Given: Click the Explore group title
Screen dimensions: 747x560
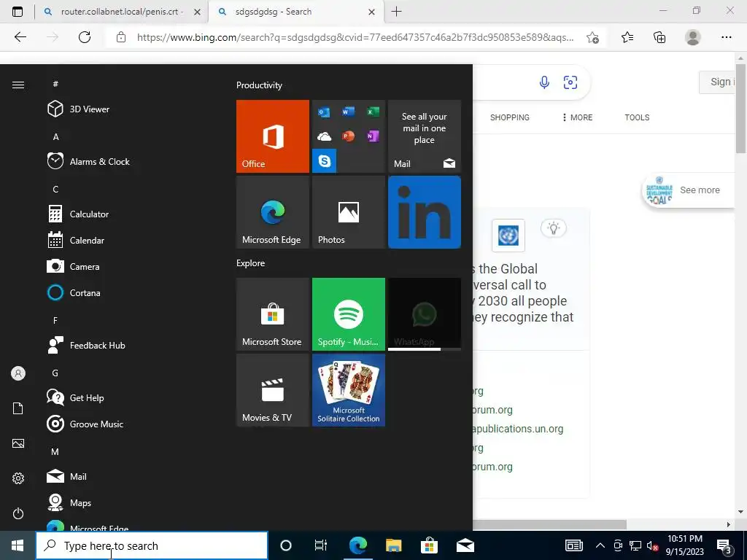Looking at the screenshot, I should 251,262.
